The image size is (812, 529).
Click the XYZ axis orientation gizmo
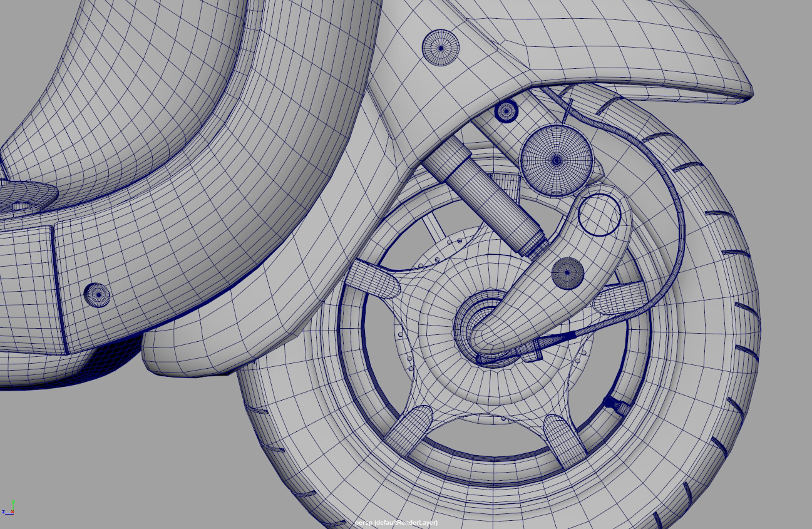click(x=9, y=508)
